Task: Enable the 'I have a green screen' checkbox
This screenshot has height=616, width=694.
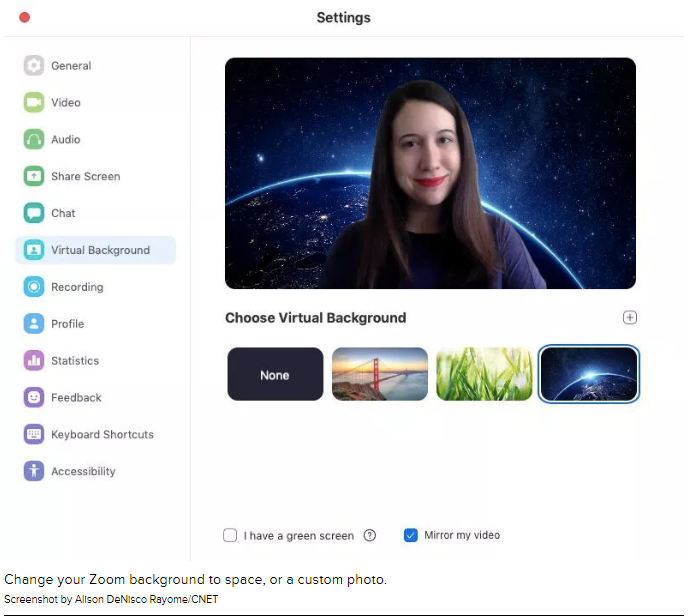Action: coord(230,536)
